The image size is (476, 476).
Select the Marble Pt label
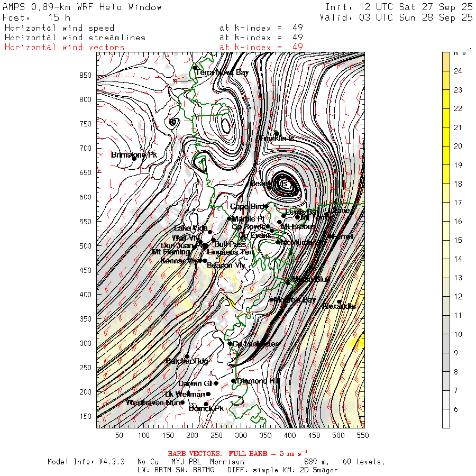coord(249,219)
